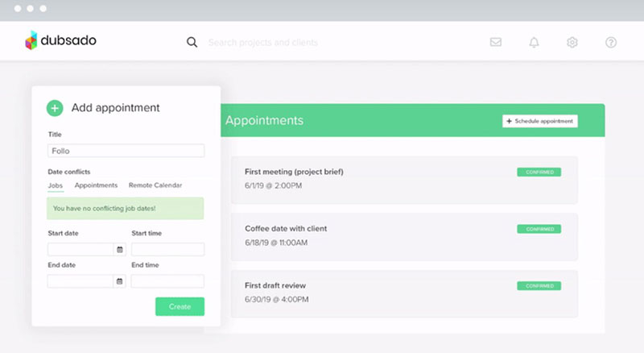The height and width of the screenshot is (353, 644).
Task: Open the help question mark icon
Action: (x=611, y=42)
